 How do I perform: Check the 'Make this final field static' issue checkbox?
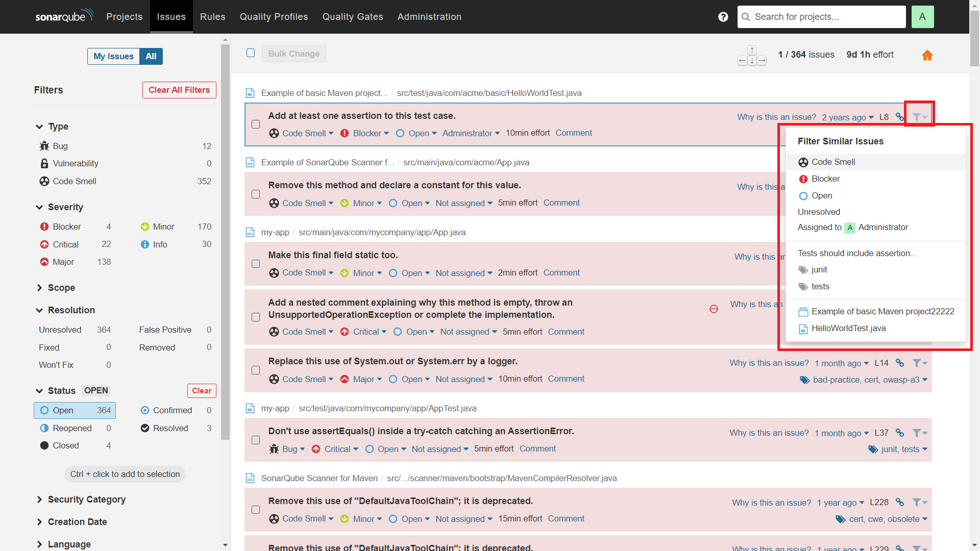256,264
